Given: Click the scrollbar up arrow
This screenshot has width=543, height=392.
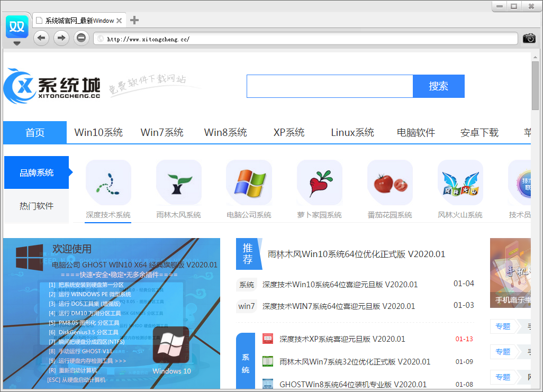Looking at the screenshot, I should [x=536, y=57].
